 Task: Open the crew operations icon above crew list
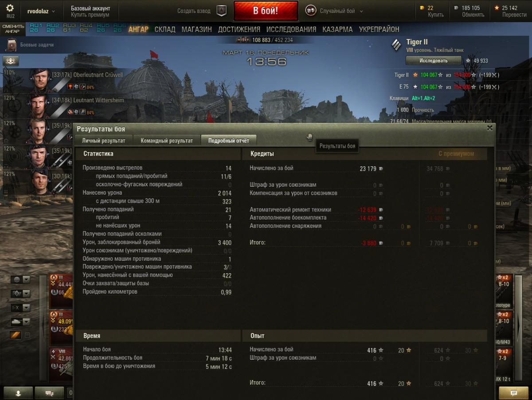(x=11, y=61)
